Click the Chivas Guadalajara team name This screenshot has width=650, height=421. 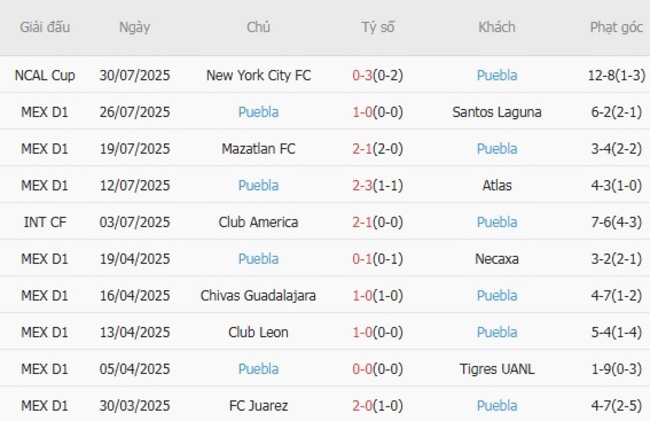click(258, 295)
